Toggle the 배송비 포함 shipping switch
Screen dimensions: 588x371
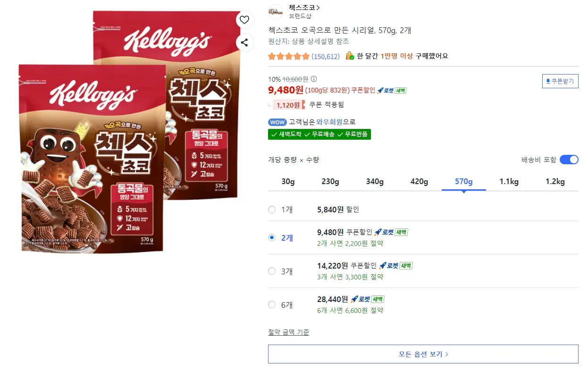pos(570,160)
